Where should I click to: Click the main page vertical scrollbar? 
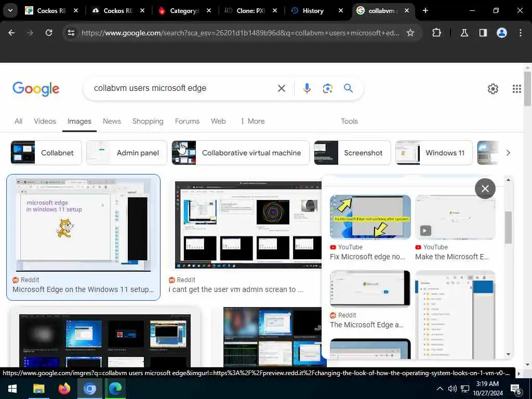pos(527,89)
